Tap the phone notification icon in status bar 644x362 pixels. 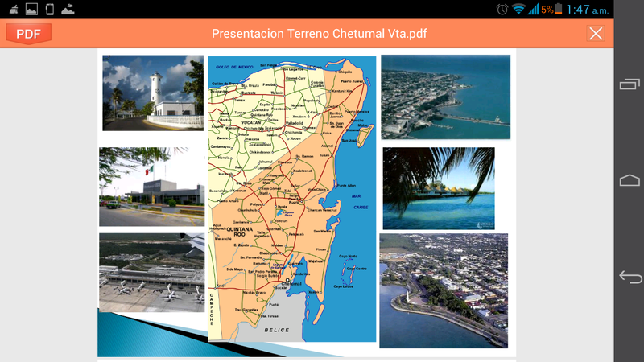click(x=50, y=10)
